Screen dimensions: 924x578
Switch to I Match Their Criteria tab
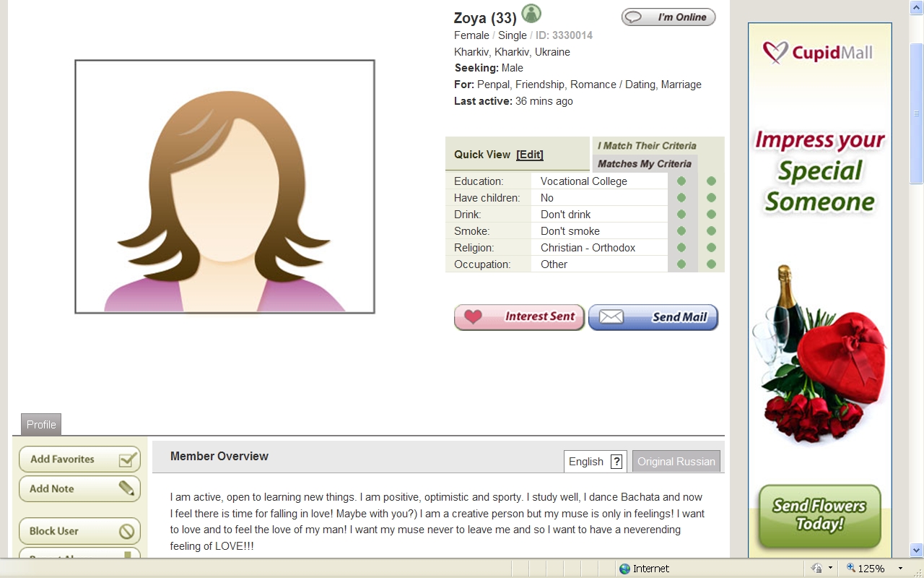click(x=647, y=146)
